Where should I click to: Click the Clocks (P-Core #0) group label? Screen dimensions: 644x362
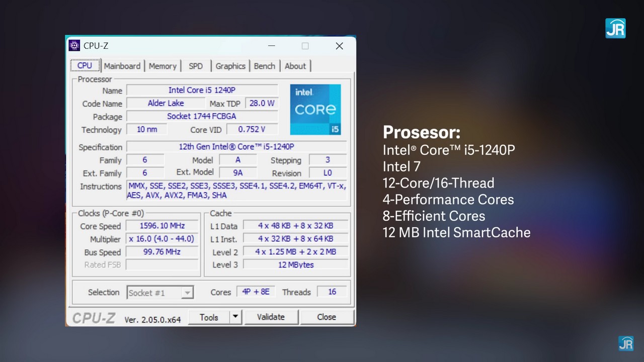point(111,214)
